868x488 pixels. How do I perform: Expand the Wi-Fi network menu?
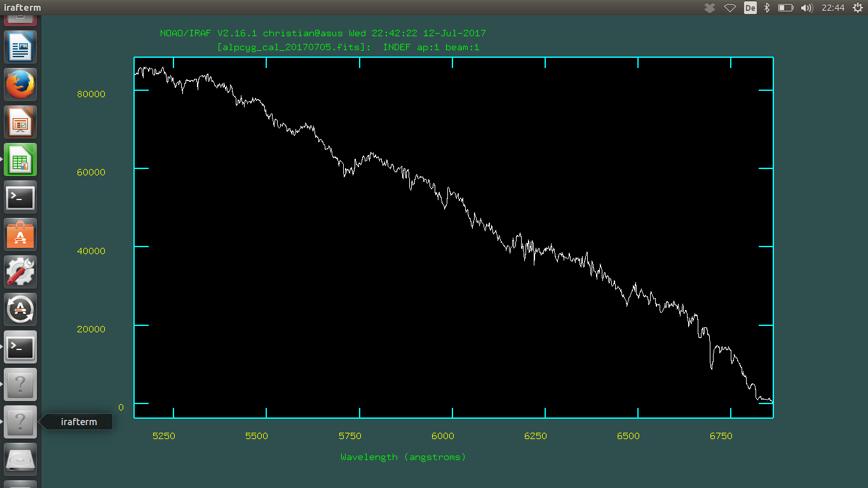(730, 8)
